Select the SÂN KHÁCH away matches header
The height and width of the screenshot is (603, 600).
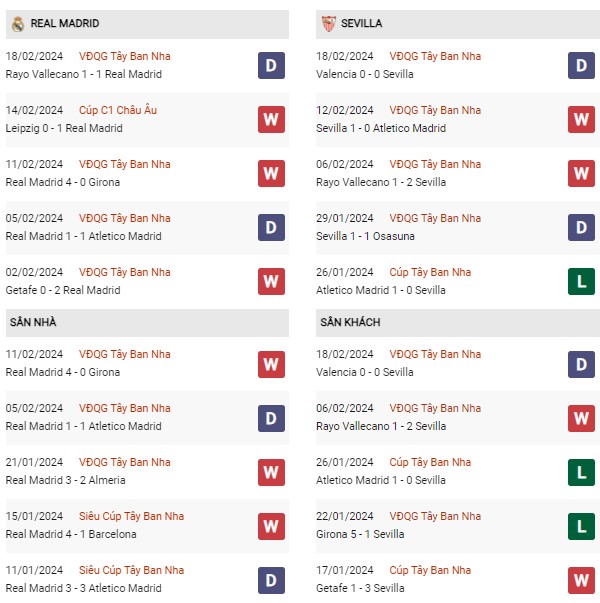coord(350,322)
